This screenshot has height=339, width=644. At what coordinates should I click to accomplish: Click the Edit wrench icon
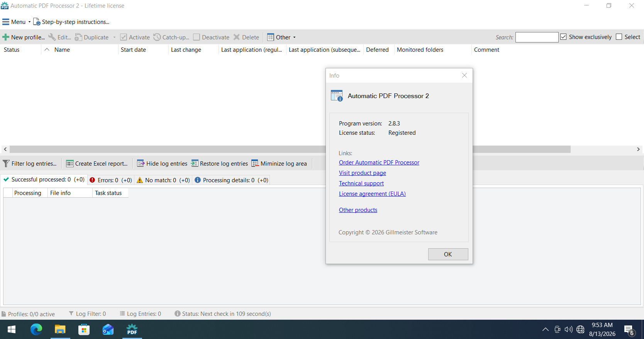52,37
